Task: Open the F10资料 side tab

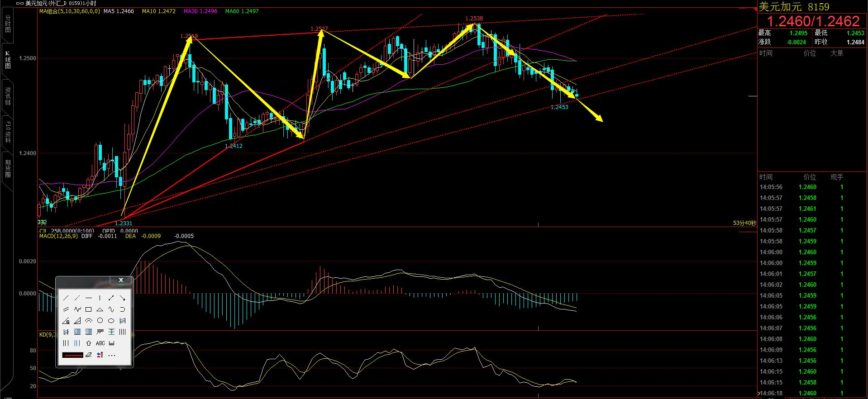Action: pos(8,132)
